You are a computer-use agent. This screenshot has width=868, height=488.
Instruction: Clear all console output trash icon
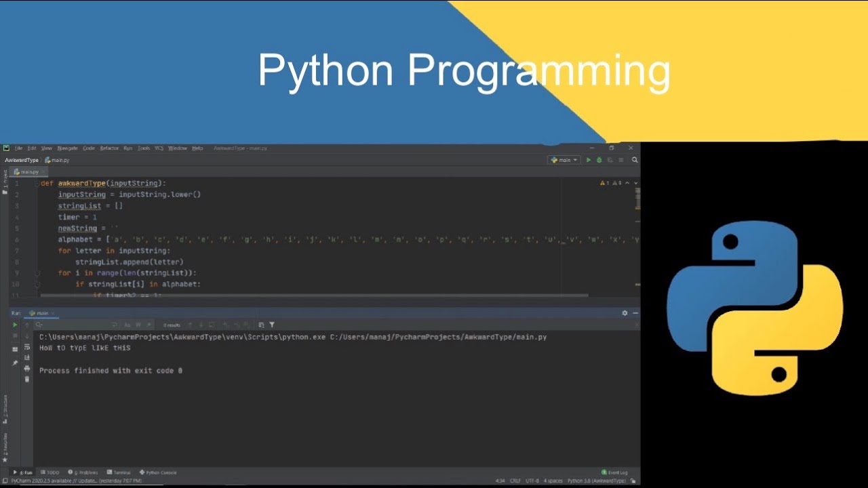coord(27,379)
